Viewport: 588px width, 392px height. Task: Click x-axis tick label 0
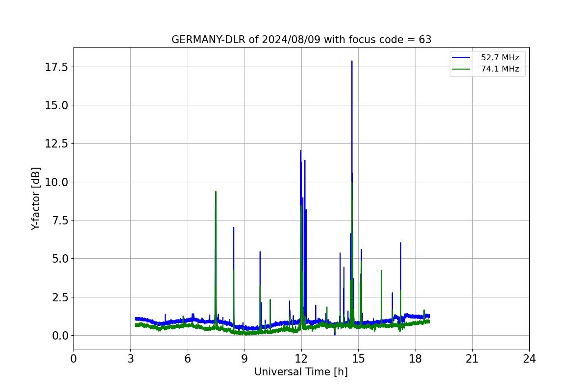(x=73, y=359)
